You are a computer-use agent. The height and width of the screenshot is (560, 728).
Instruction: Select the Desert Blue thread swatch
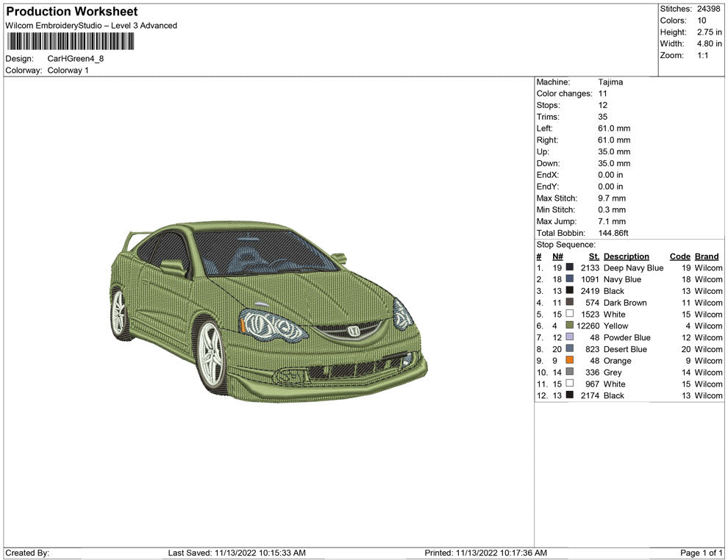coord(570,349)
